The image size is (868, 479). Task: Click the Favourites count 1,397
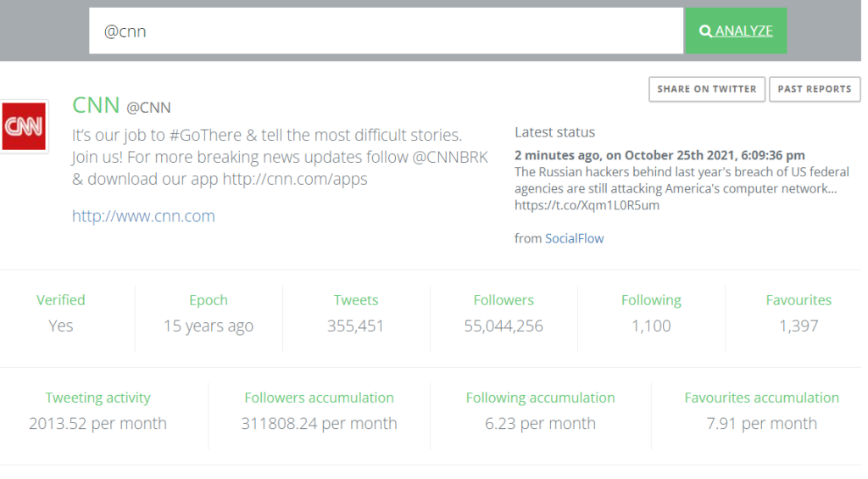[798, 326]
